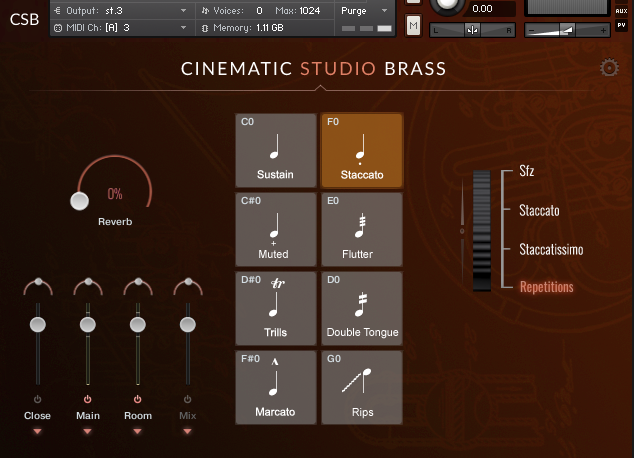Click the volume slider minus button
The image size is (634, 458).
[x=531, y=30]
